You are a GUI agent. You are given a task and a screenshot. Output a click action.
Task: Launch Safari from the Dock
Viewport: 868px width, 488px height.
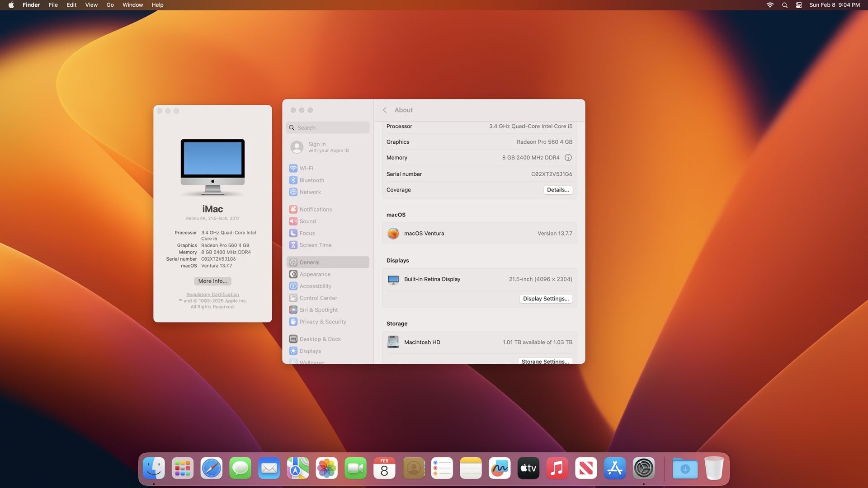pos(212,468)
